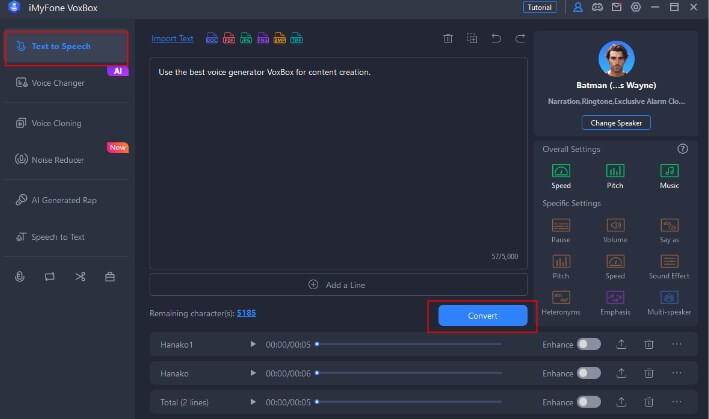Insert a Pause in the text
The width and height of the screenshot is (709, 419).
coord(561,231)
